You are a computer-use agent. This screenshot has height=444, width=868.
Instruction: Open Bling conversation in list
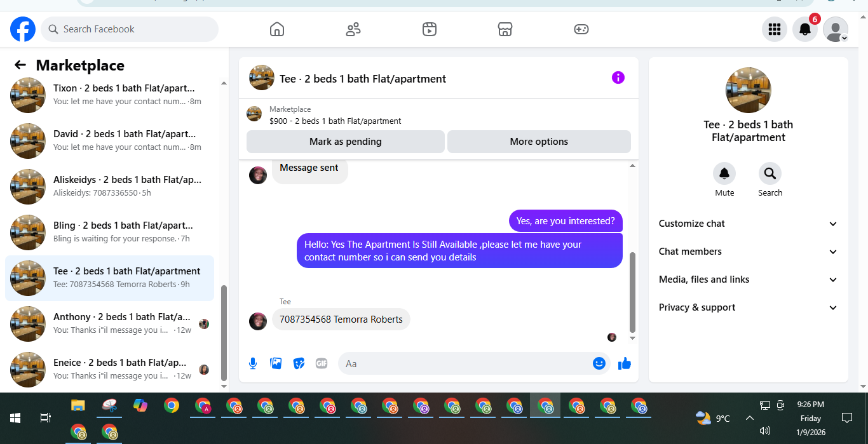click(x=109, y=232)
